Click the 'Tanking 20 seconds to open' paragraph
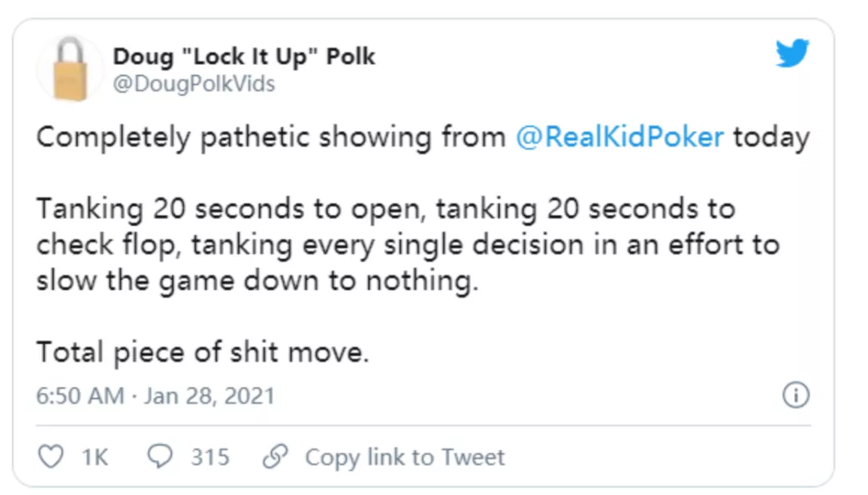 pos(408,245)
